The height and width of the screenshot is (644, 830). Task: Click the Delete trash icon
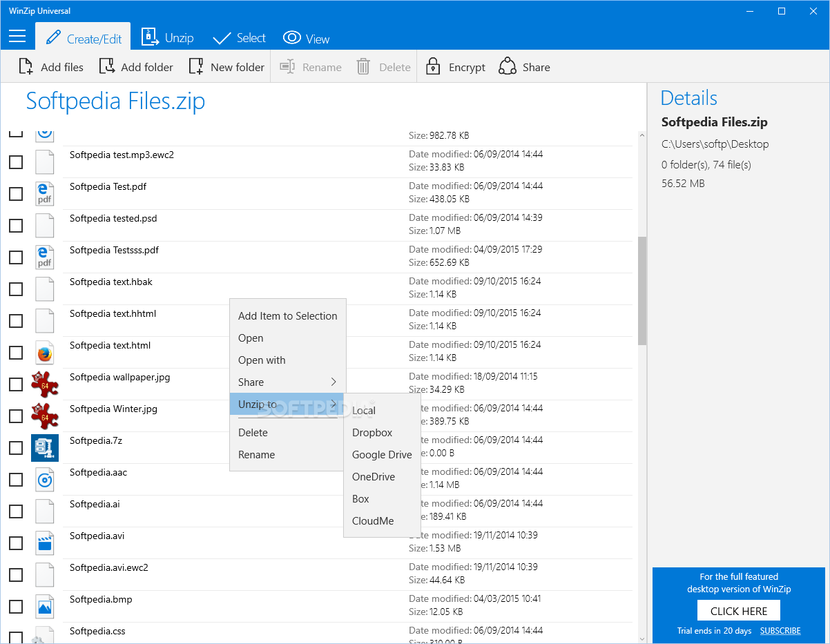click(x=363, y=66)
